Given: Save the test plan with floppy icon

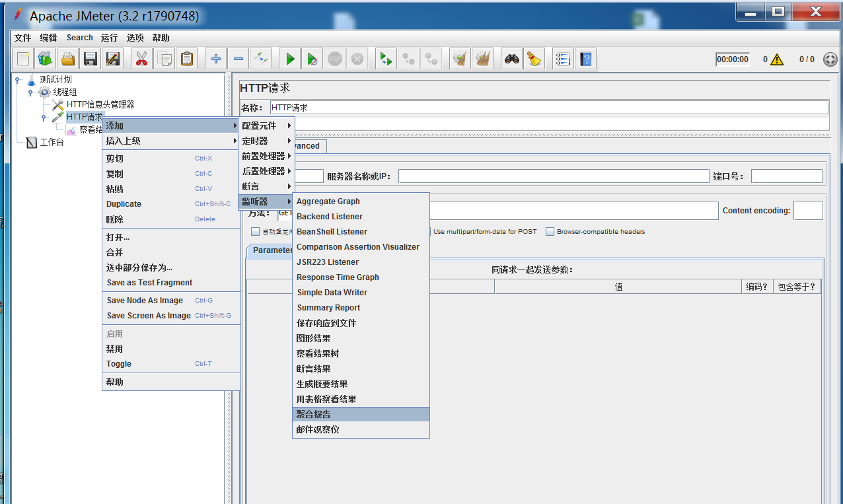Looking at the screenshot, I should [x=91, y=59].
